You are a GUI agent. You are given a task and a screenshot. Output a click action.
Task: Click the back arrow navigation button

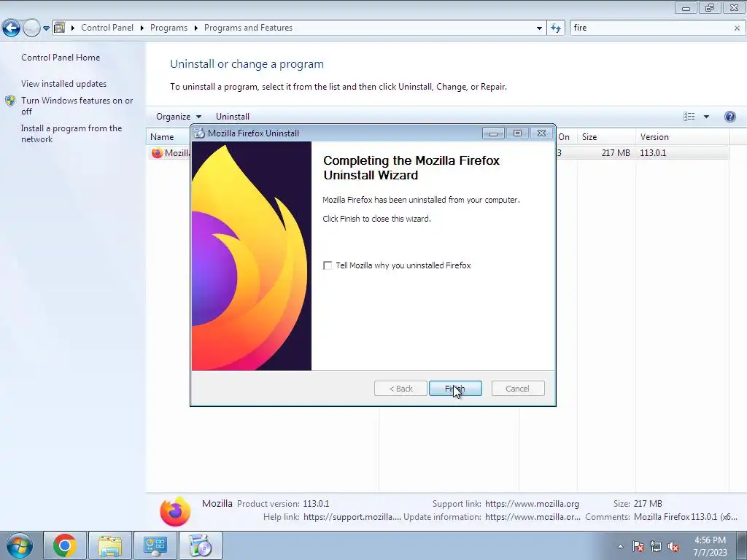[11, 28]
